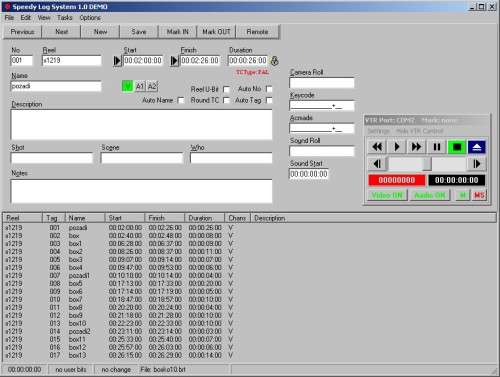Enable the Auto Tag checkbox

pyautogui.click(x=269, y=100)
